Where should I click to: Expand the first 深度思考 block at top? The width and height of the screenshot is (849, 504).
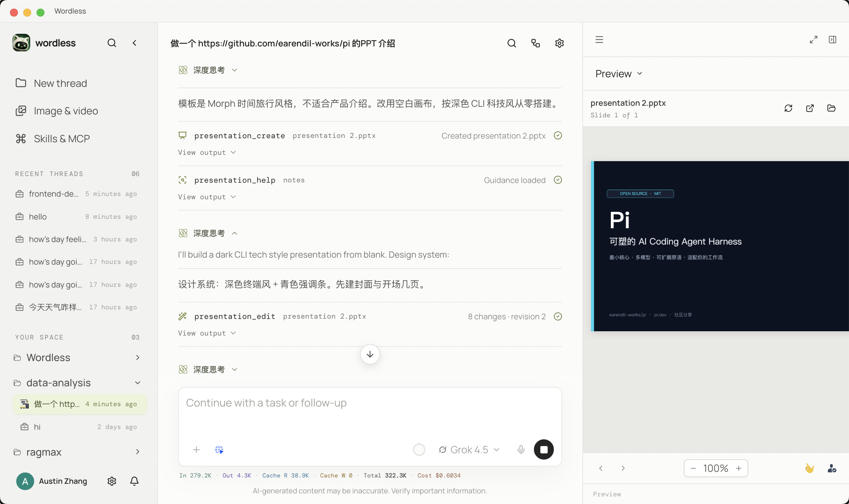coord(208,70)
